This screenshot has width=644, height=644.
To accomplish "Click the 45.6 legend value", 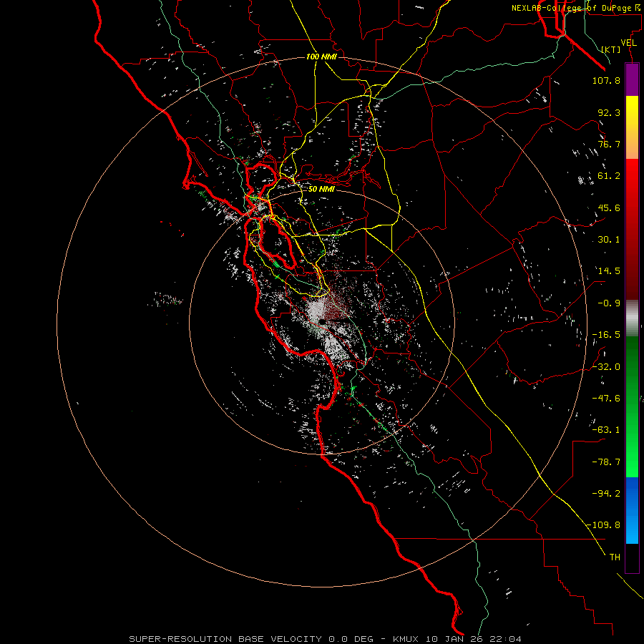I will (609, 208).
